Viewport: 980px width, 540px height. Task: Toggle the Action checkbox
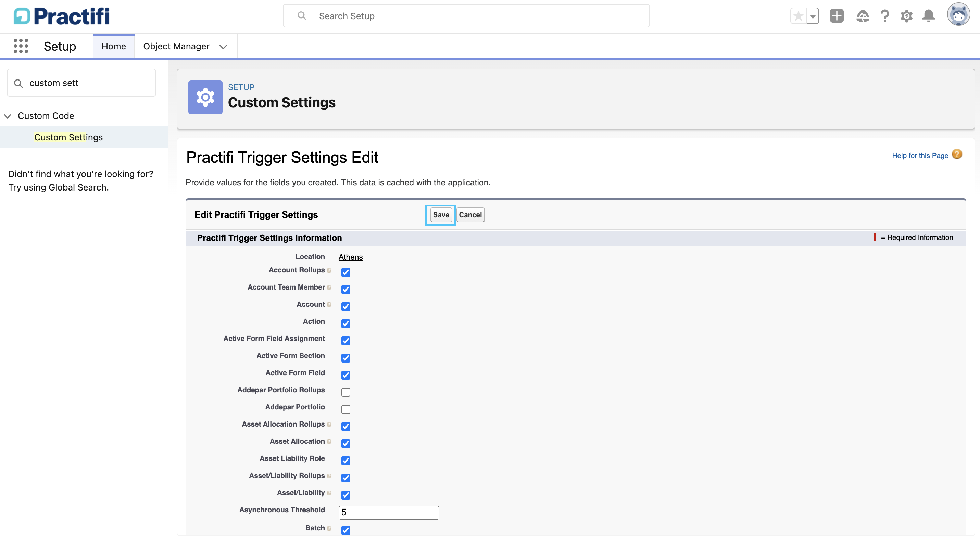[x=345, y=324]
